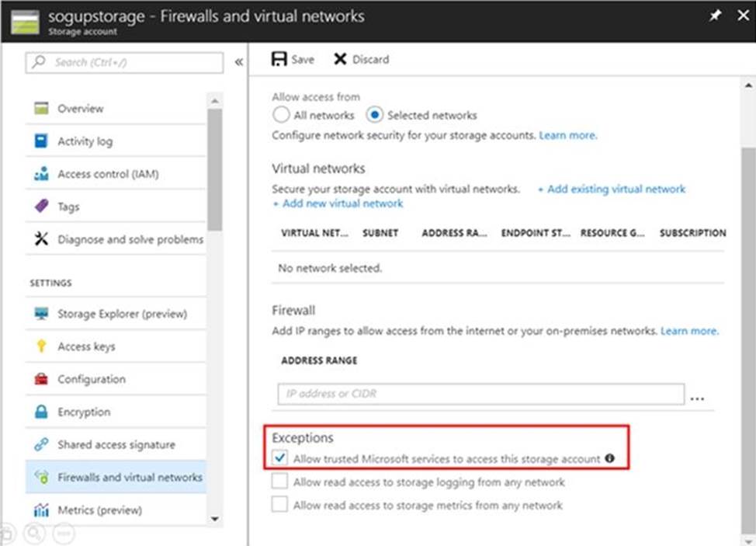756x546 pixels.
Task: Click the IP address or CIDR field
Action: coord(480,394)
